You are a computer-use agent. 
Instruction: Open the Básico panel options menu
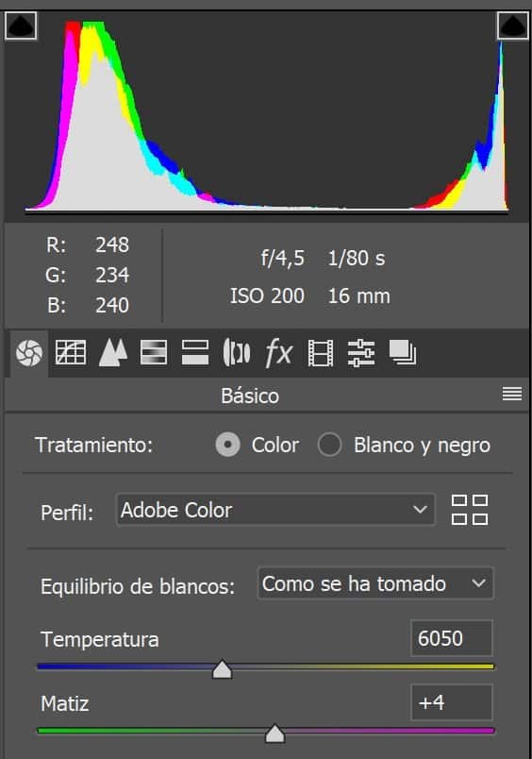511,394
